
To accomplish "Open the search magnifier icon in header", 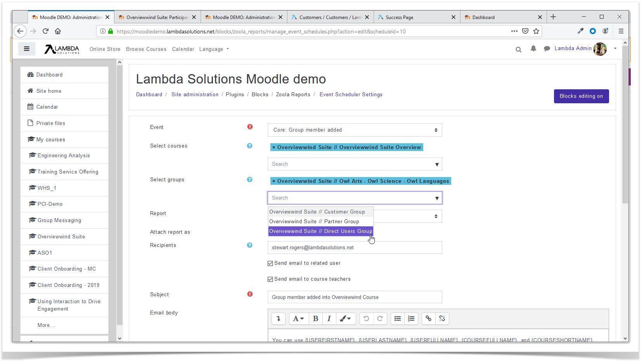I will pos(518,49).
